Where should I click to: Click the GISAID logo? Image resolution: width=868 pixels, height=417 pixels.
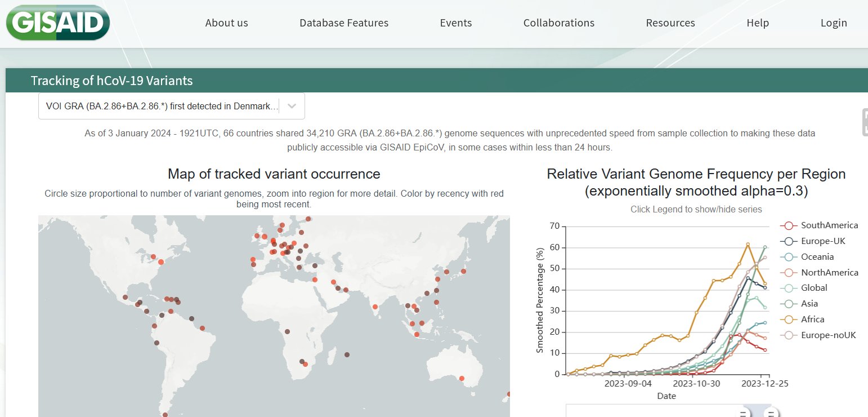[x=57, y=23]
